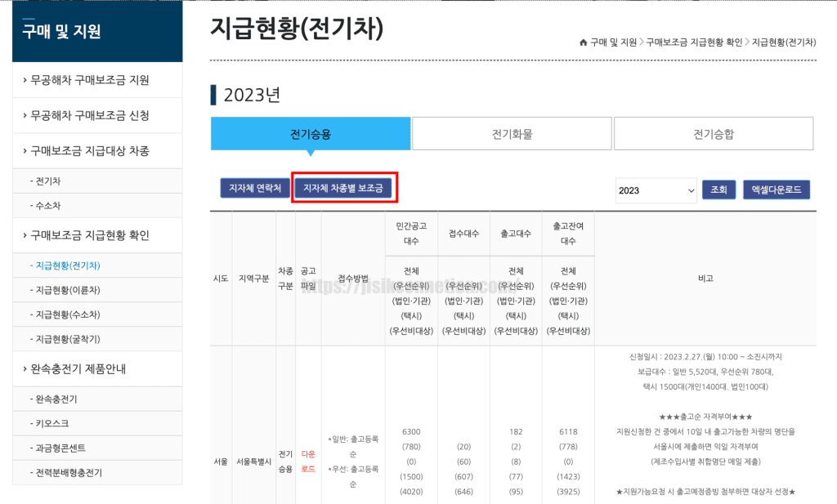Screen dimensions: 837x504
Task: Click 비고 column header
Action: (x=705, y=279)
